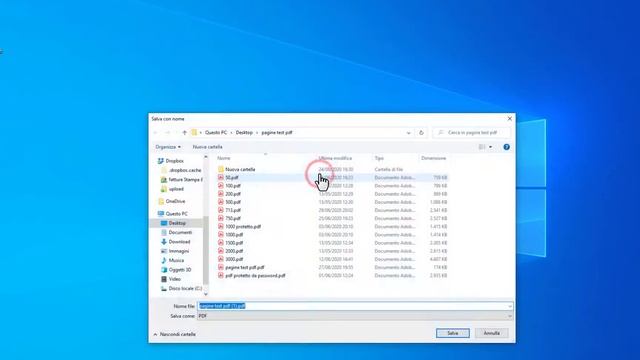
Task: Close the Salva con nome dialog
Action: pyautogui.click(x=509, y=119)
